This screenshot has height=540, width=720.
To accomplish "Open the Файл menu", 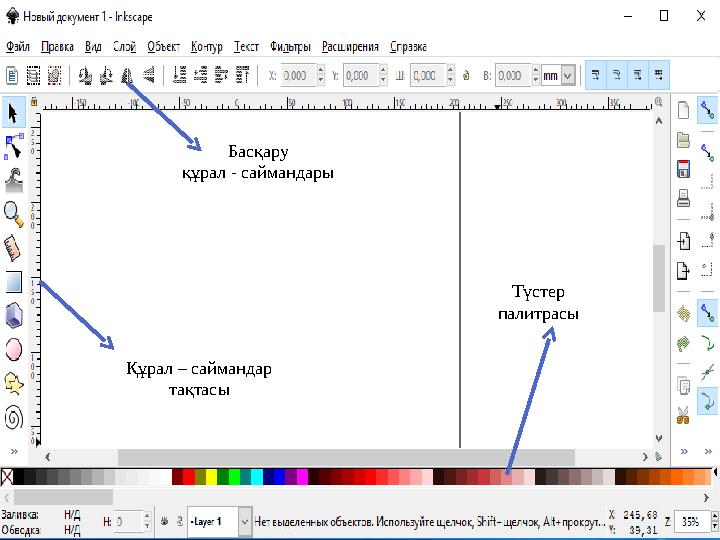I will coord(18,46).
